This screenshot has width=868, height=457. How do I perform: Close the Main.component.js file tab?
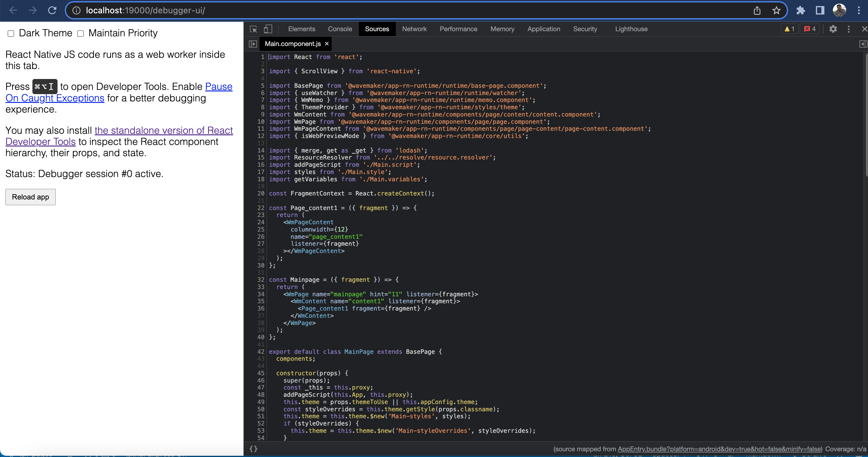326,44
